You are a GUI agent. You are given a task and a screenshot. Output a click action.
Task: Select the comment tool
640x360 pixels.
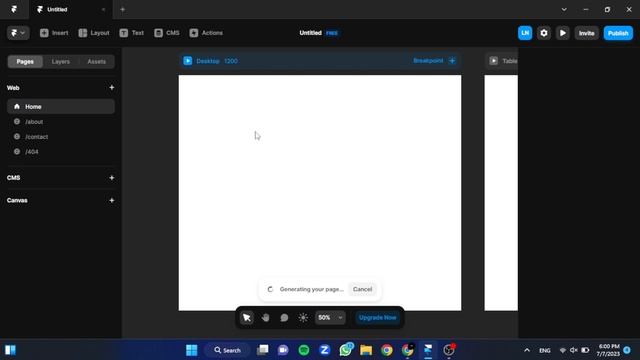coord(284,318)
